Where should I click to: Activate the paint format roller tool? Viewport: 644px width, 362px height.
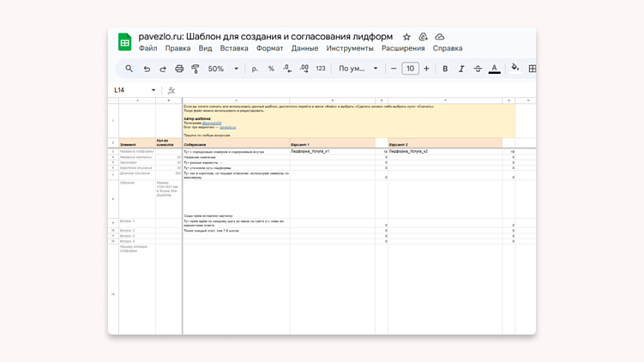pos(196,69)
